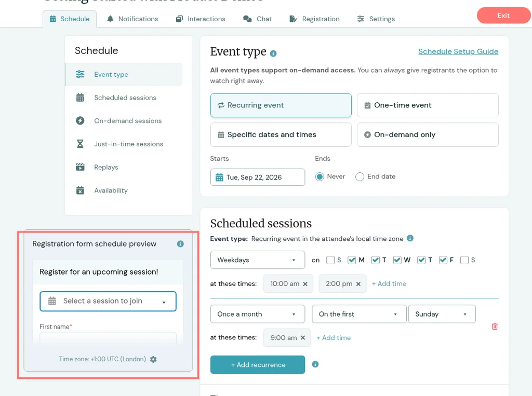
Task: Click the Scheduled sessions calendar icon
Action: 80,98
